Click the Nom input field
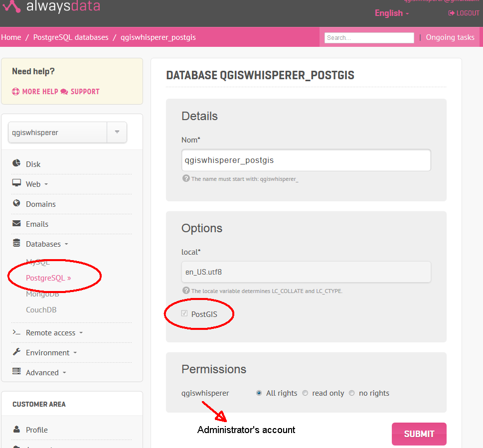483x448 pixels. 306,160
